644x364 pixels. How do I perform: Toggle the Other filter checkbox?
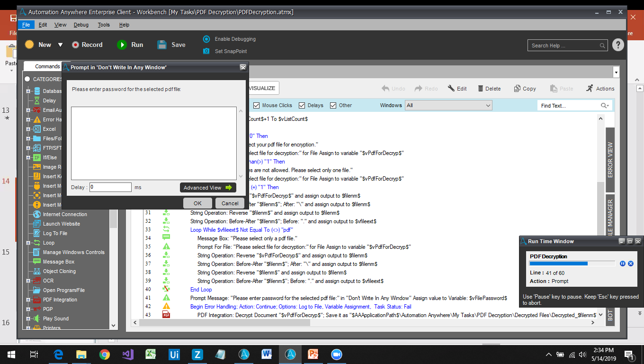tap(333, 105)
